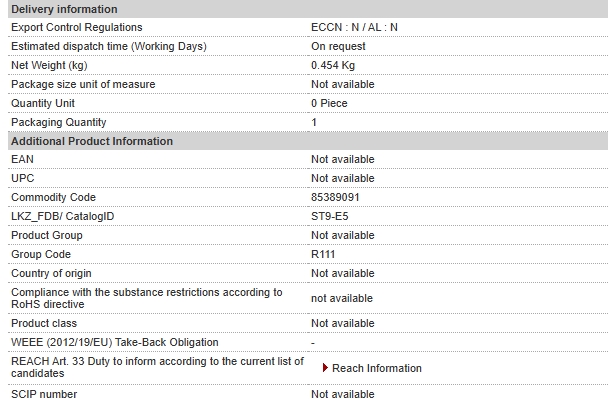Click the Net Weight (kg) label
This screenshot has height=403, width=613.
(x=49, y=65)
